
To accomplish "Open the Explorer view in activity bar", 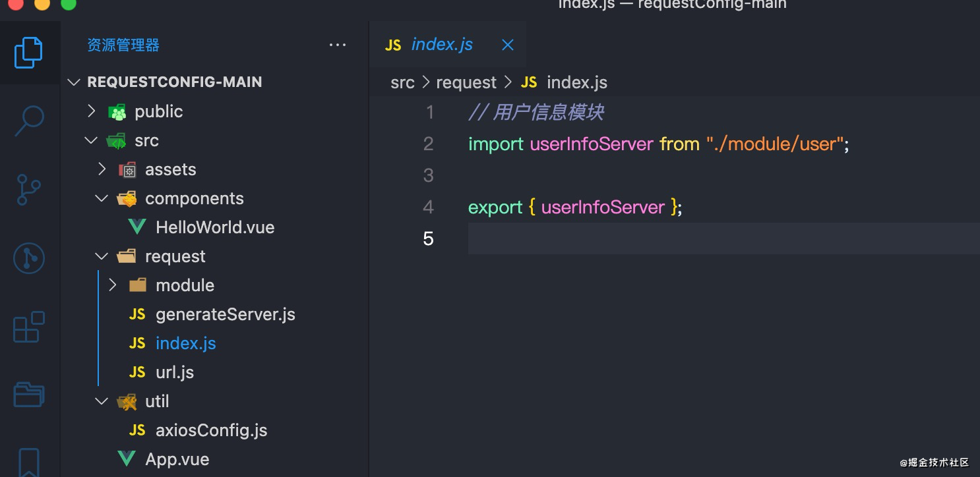I will (28, 53).
